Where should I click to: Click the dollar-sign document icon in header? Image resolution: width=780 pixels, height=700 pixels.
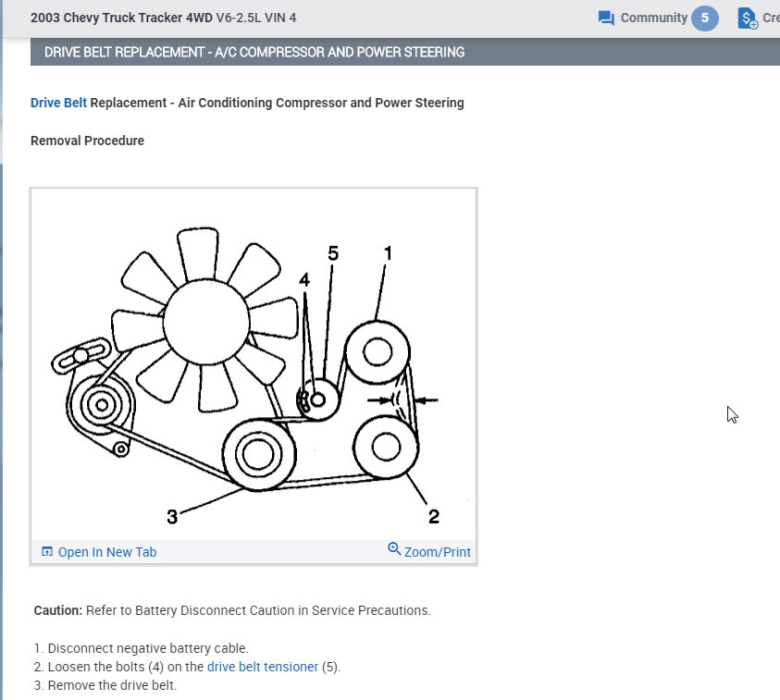[748, 18]
